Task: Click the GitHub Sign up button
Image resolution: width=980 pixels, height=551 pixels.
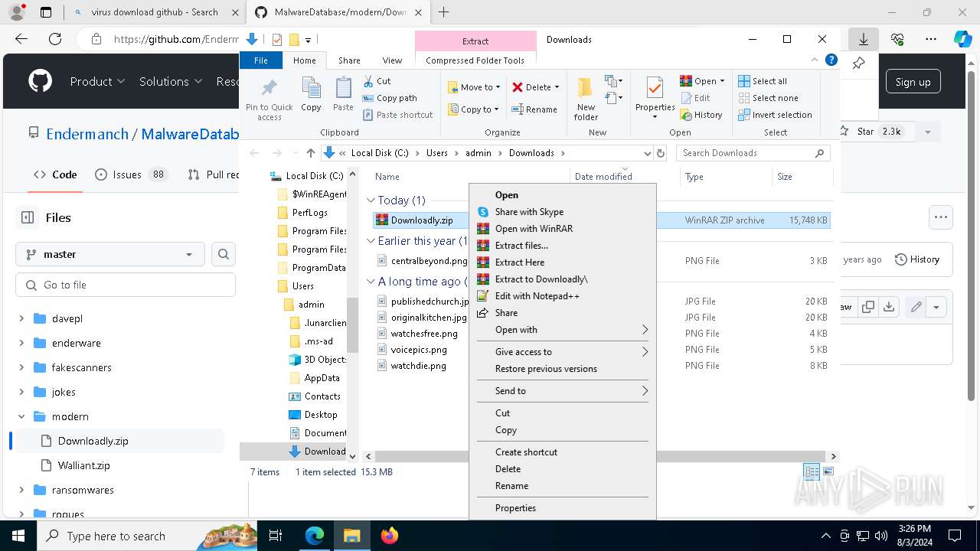Action: pos(913,82)
